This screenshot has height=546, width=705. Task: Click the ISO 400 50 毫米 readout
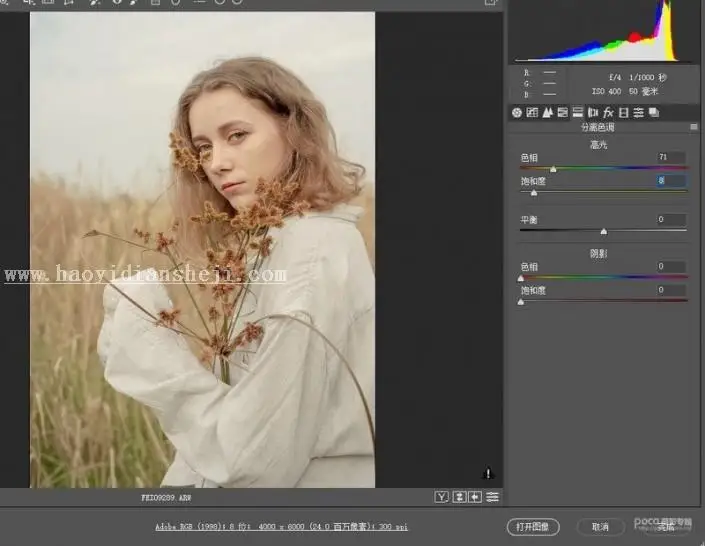tap(625, 91)
